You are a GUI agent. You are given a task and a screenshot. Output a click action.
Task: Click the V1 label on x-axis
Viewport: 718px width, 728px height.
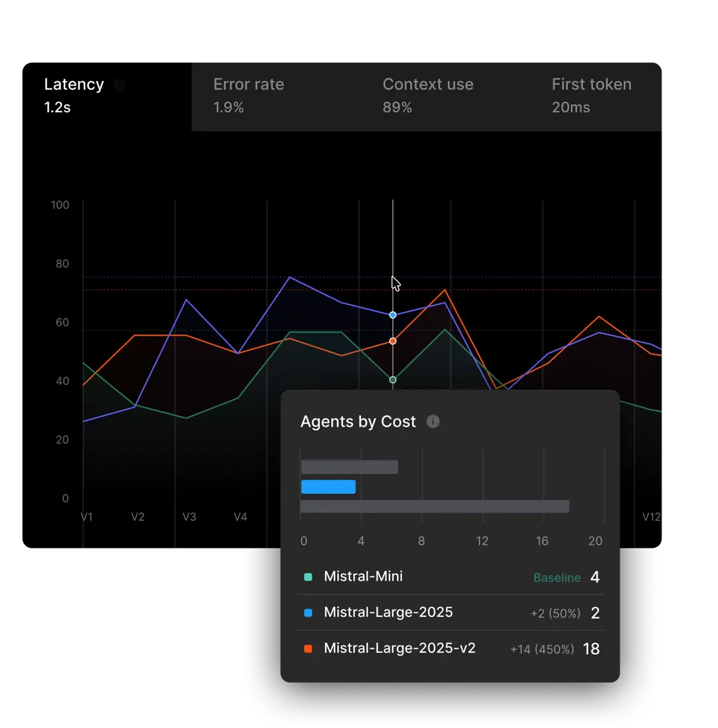click(x=86, y=517)
